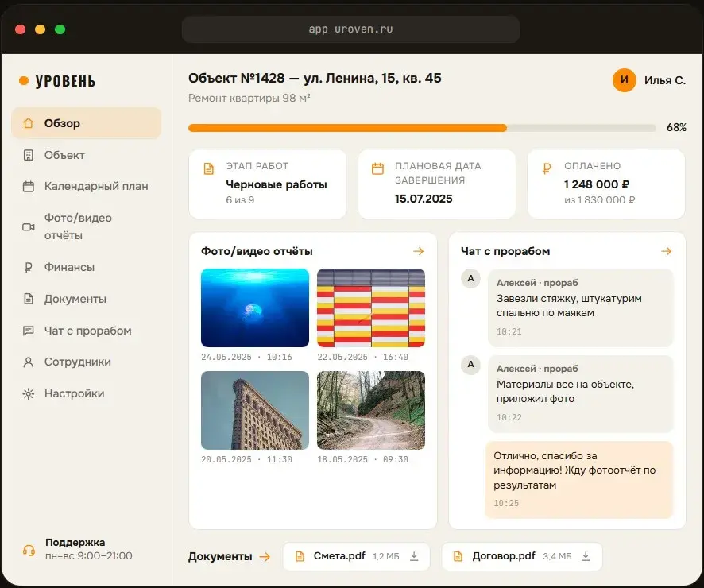Open Чат с прорабом panel via arrow icon
Image resolution: width=704 pixels, height=588 pixels.
pyautogui.click(x=667, y=251)
